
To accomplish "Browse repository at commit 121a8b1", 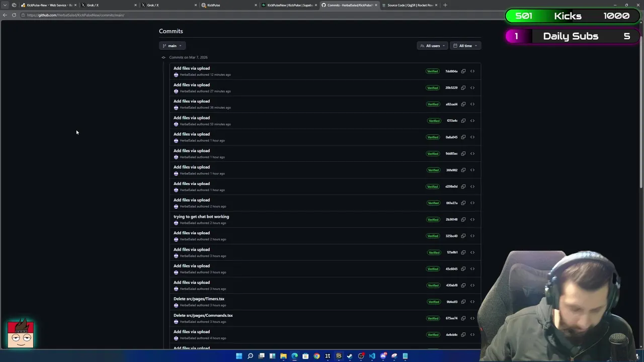I will (472, 252).
